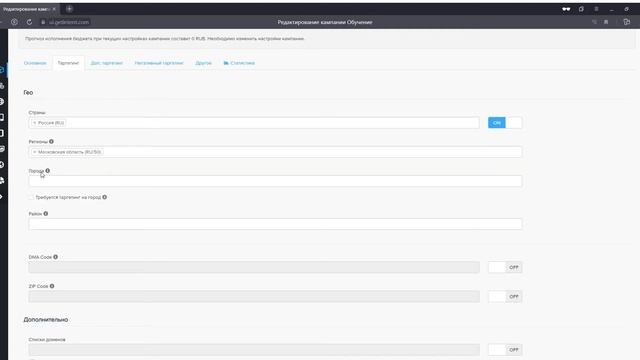Open the Статистика tab

pos(239,63)
